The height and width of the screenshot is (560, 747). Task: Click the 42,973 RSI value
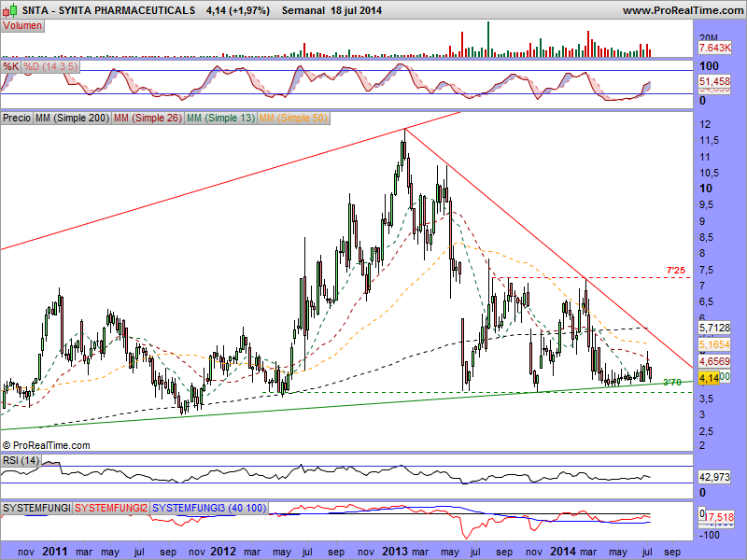coord(714,477)
